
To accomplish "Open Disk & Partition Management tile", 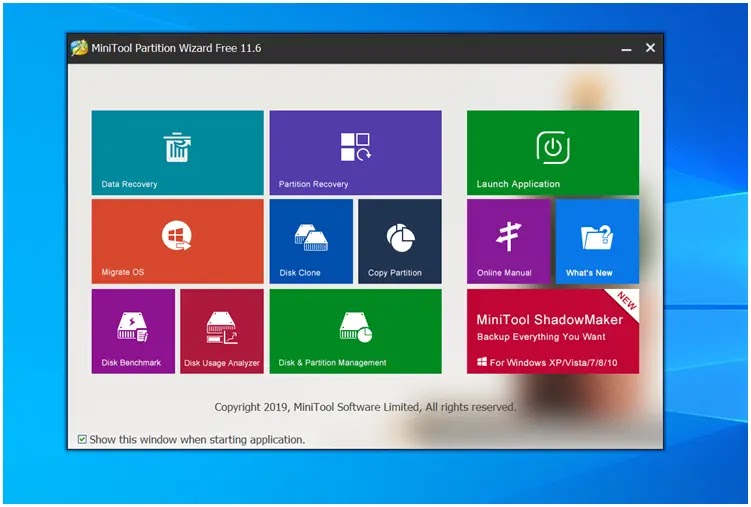I will pyautogui.click(x=355, y=331).
